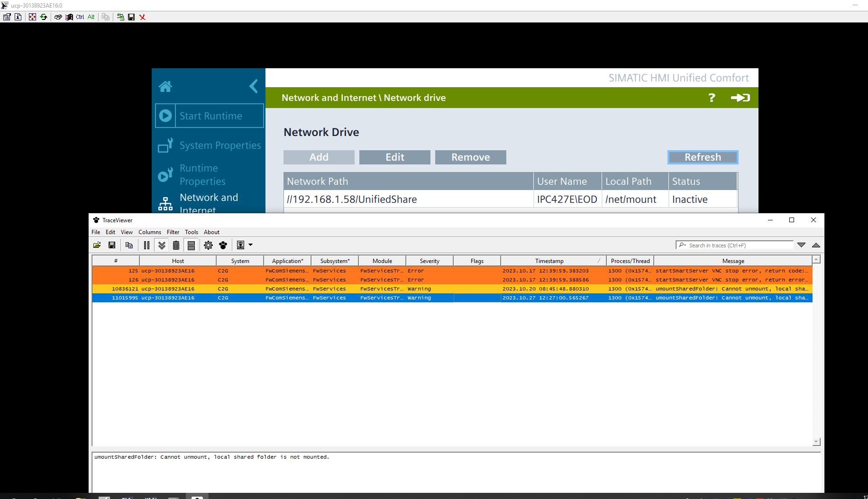This screenshot has height=499, width=868.
Task: Toggle Alt key in VNC toolbar
Action: [91, 17]
